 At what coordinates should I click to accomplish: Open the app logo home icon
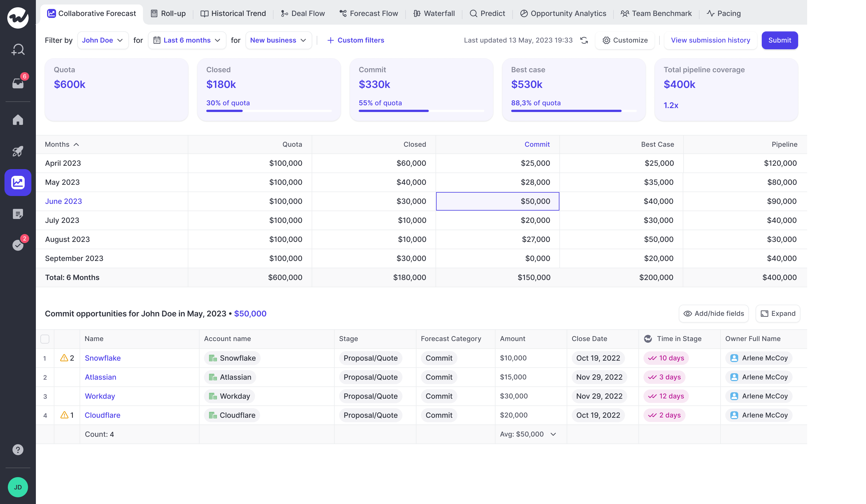tap(18, 18)
